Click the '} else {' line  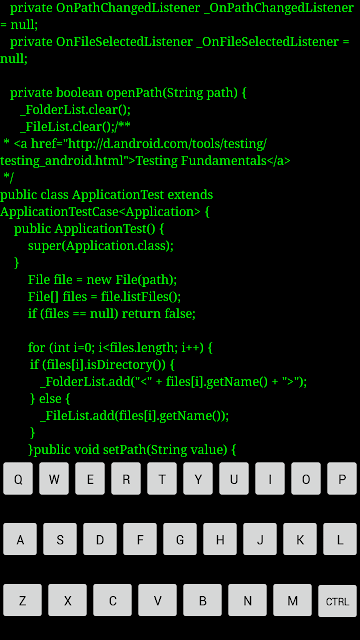coord(51,399)
